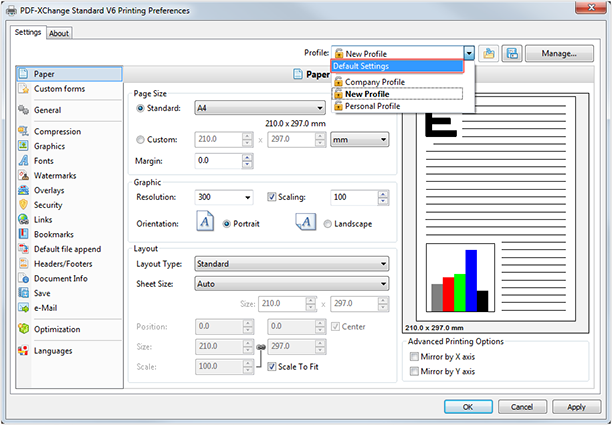
Task: Click the Cancel button
Action: tap(522, 407)
